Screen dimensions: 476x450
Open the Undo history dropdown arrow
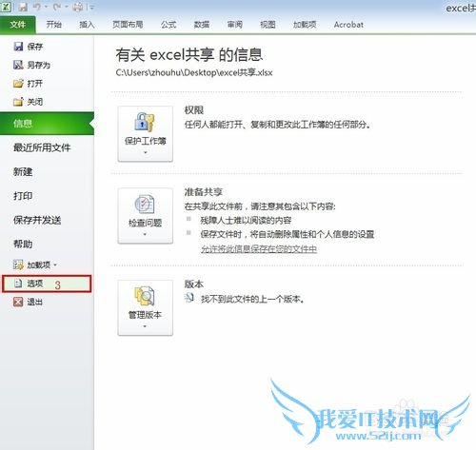(x=46, y=7)
